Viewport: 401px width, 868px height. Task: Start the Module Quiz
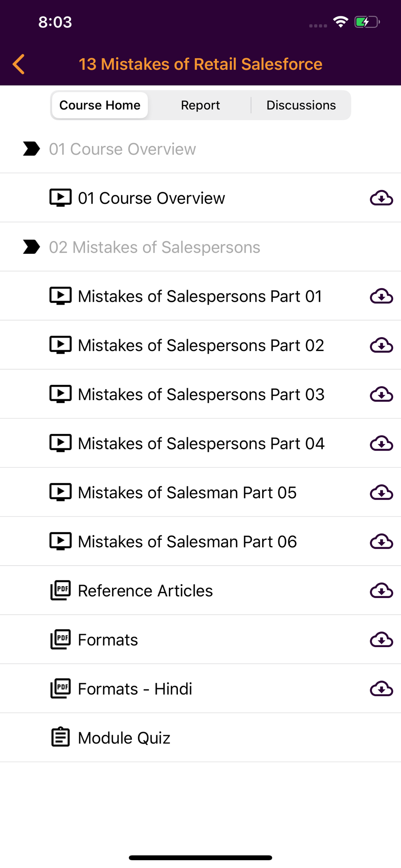click(x=200, y=737)
